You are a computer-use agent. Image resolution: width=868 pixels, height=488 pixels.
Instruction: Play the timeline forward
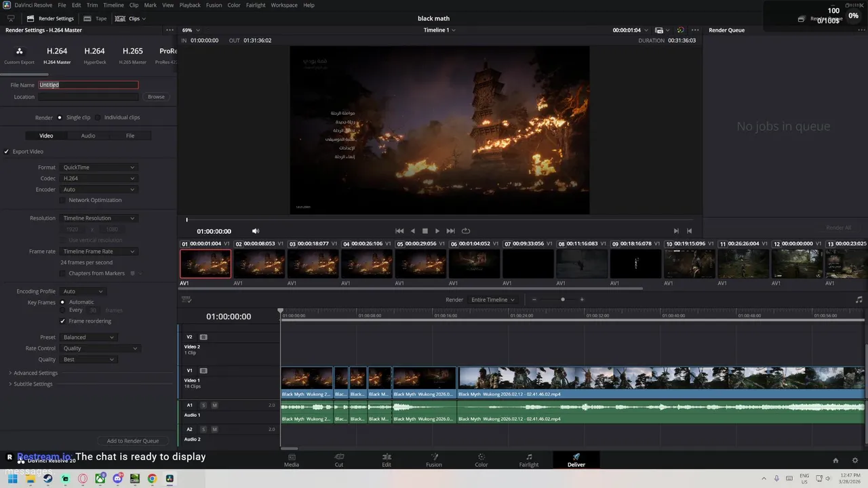(x=437, y=231)
